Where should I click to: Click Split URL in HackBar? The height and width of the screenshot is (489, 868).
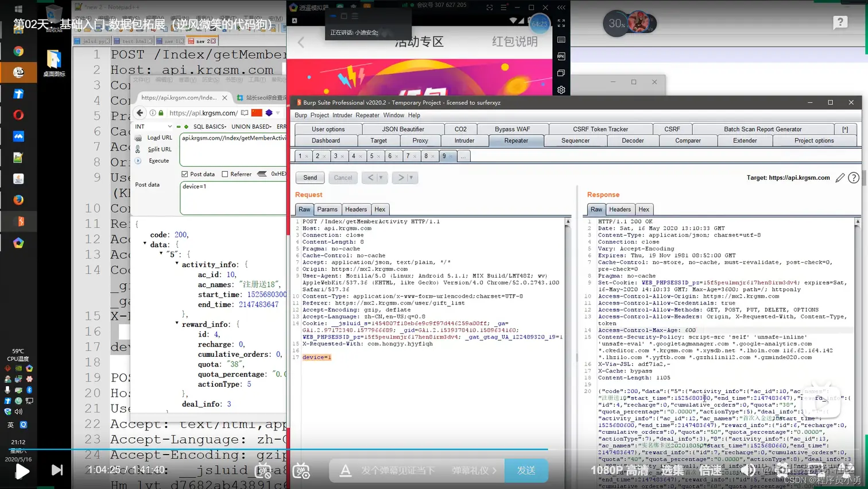[160, 149]
